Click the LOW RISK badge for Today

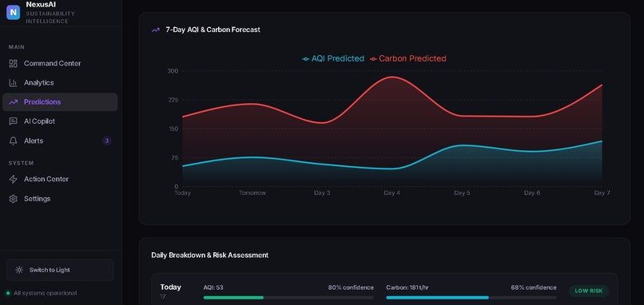(589, 291)
